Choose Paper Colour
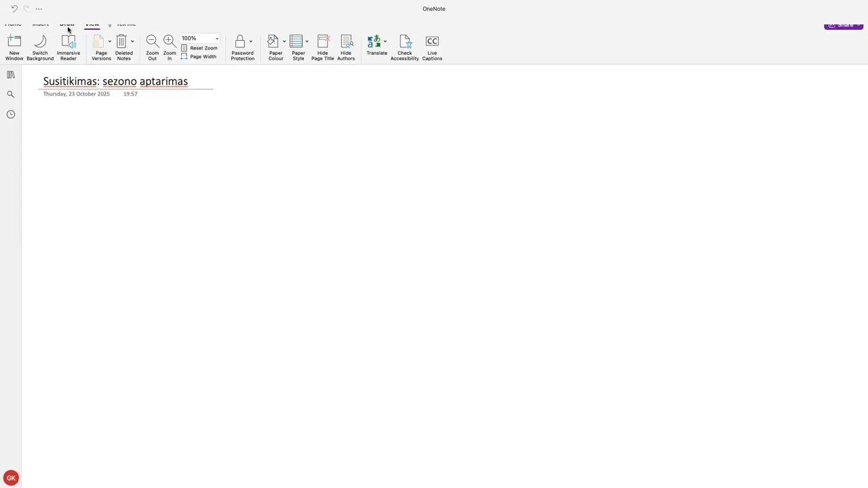 [275, 48]
